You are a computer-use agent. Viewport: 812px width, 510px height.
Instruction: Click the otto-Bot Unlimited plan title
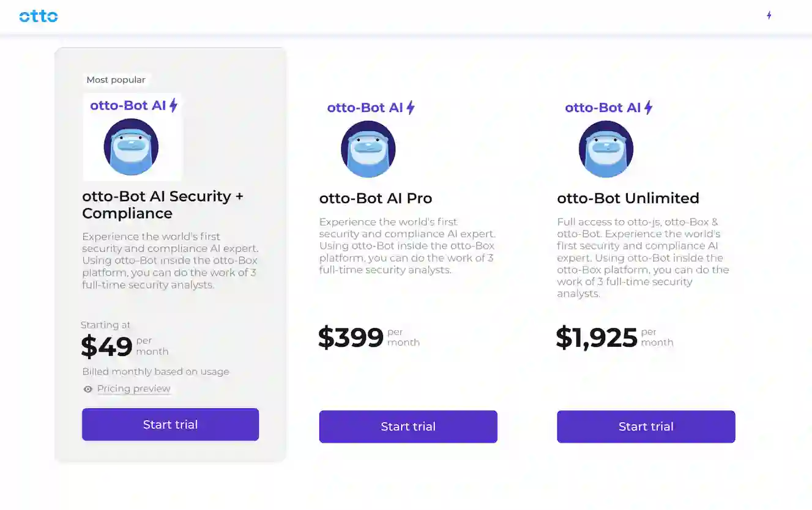(628, 198)
